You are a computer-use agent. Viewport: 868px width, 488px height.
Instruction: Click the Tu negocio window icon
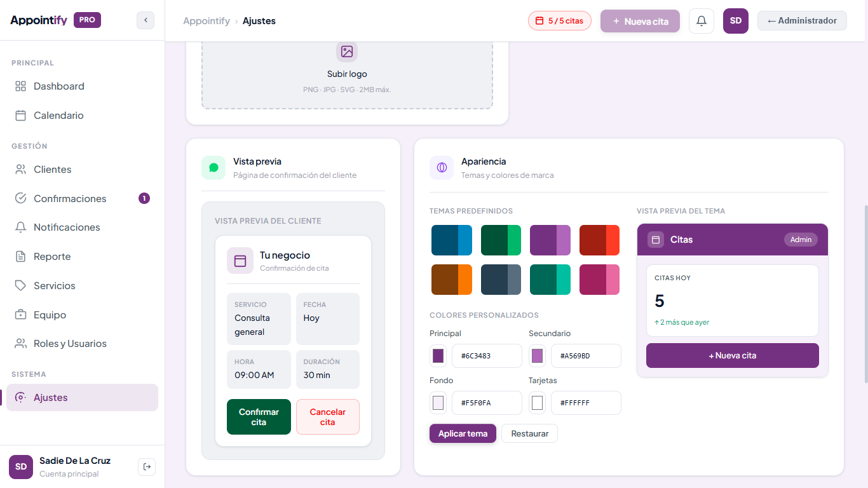click(x=240, y=261)
